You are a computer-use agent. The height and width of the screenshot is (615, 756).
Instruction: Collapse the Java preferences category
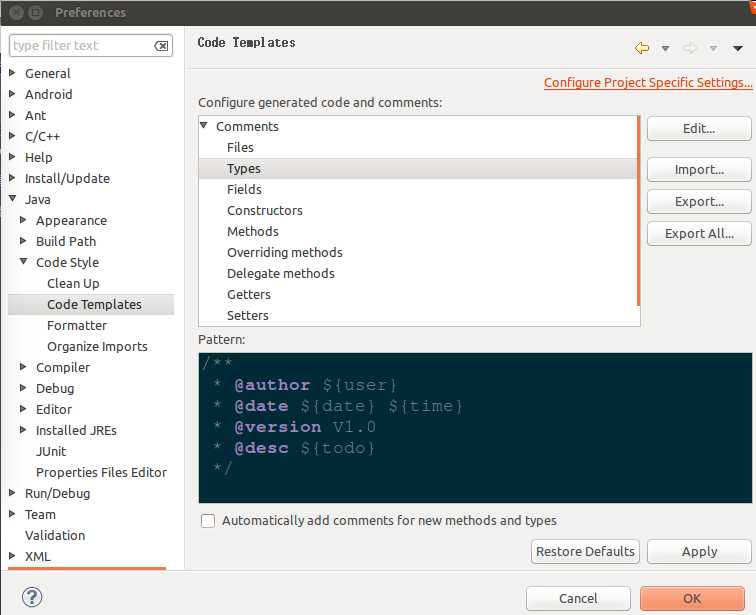click(x=13, y=199)
